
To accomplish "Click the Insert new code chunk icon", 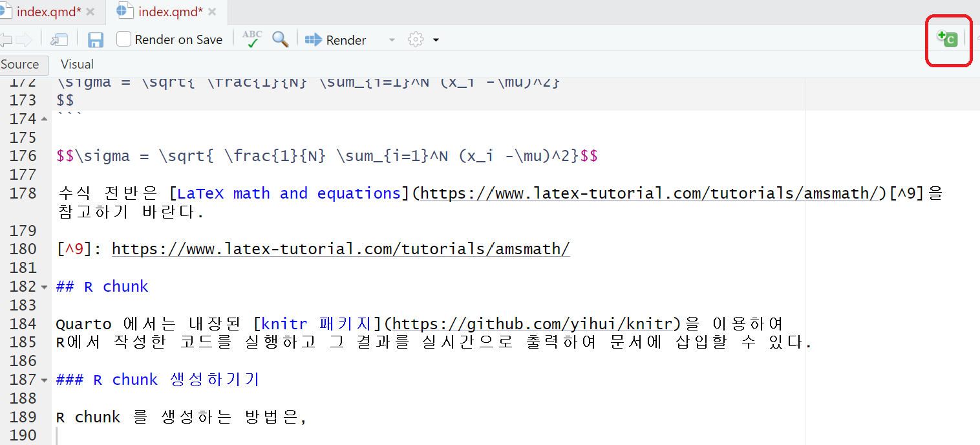I will coord(948,39).
